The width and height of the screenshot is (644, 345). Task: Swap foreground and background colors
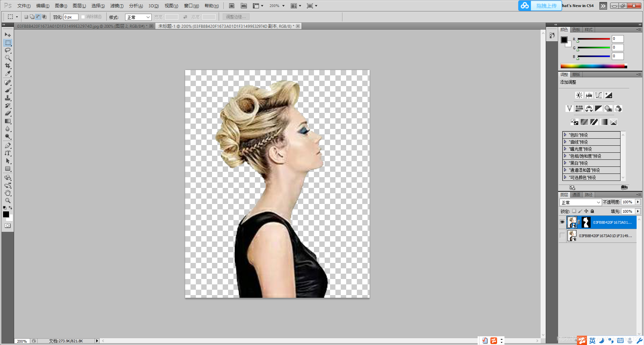coord(10,208)
